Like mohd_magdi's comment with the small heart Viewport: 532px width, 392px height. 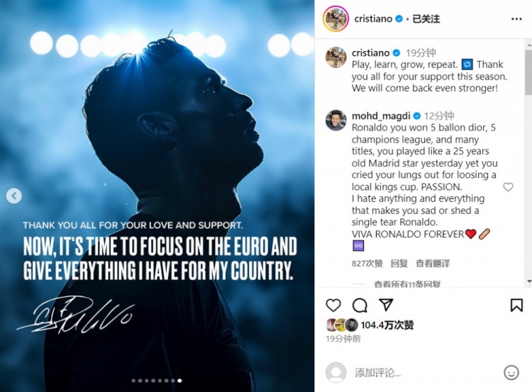508,187
